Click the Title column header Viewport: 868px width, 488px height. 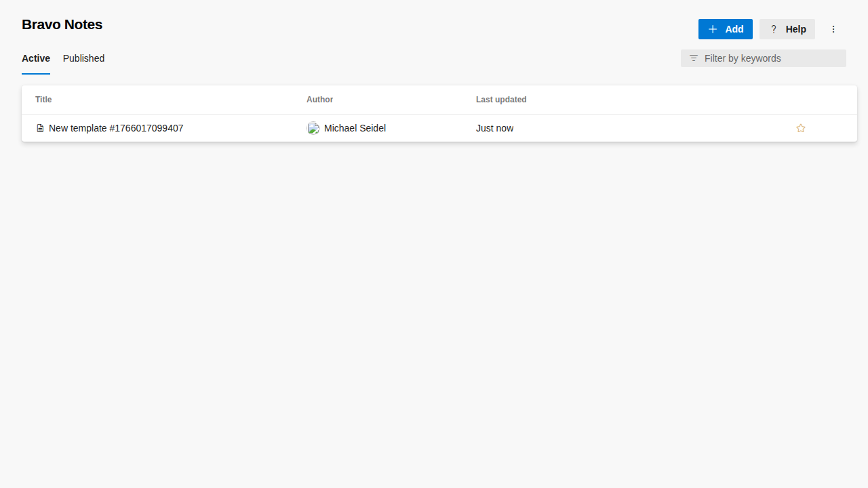43,100
